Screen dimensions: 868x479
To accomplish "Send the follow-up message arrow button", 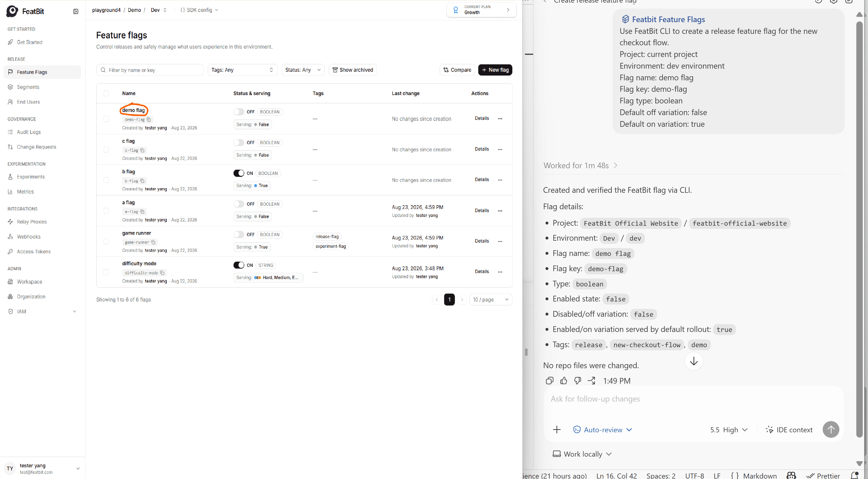I will pyautogui.click(x=831, y=429).
